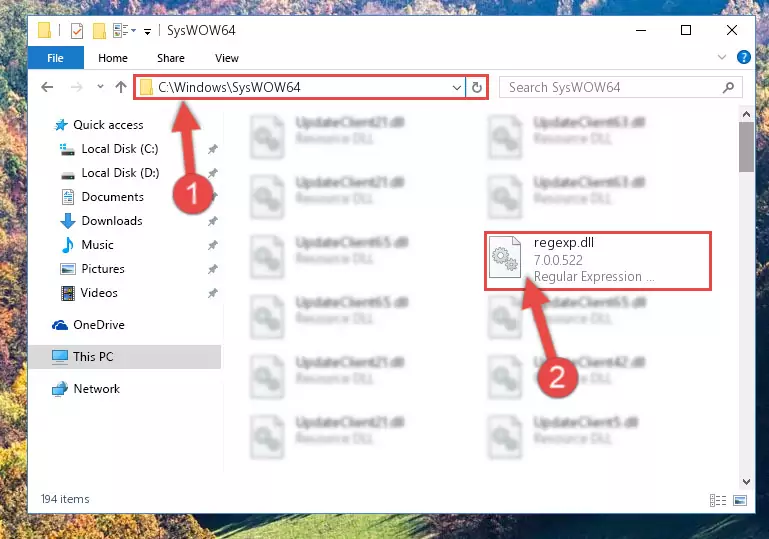Image resolution: width=769 pixels, height=539 pixels.
Task: Click the OneDrive cloud icon
Action: click(x=60, y=325)
